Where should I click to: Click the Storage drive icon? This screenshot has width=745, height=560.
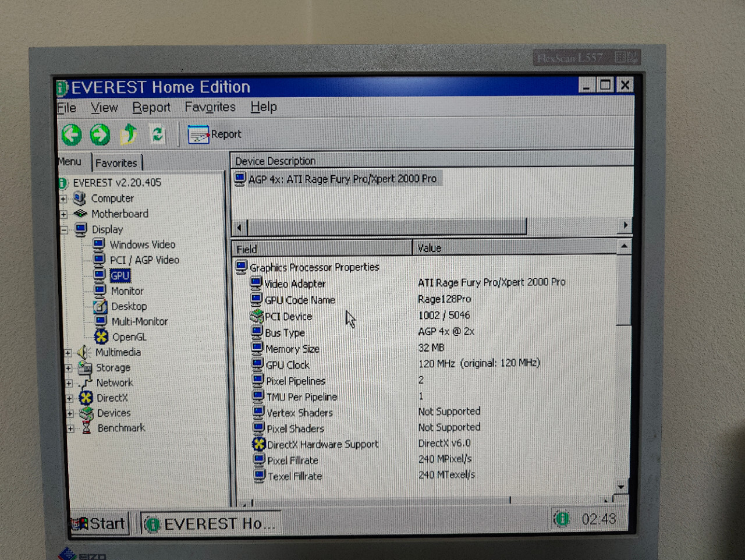pyautogui.click(x=85, y=367)
